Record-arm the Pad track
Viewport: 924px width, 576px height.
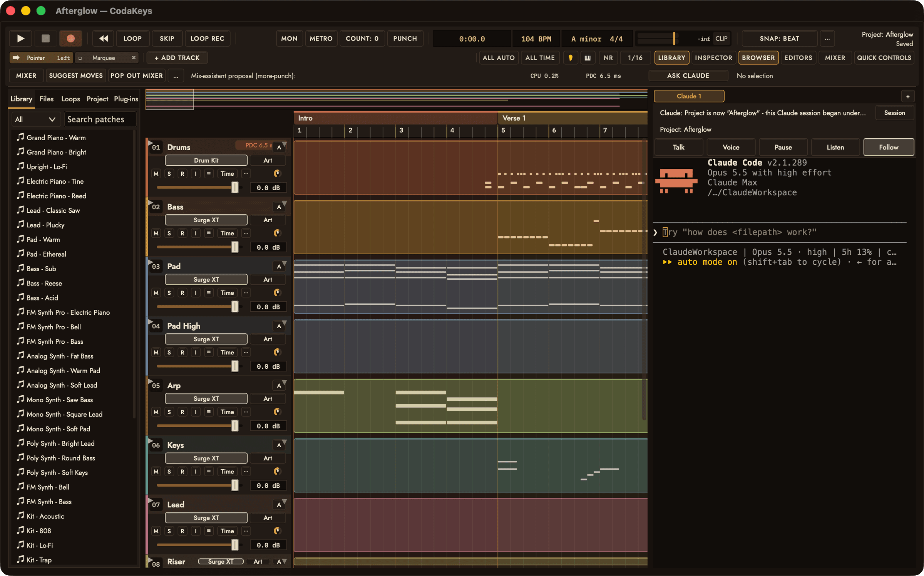[182, 293]
